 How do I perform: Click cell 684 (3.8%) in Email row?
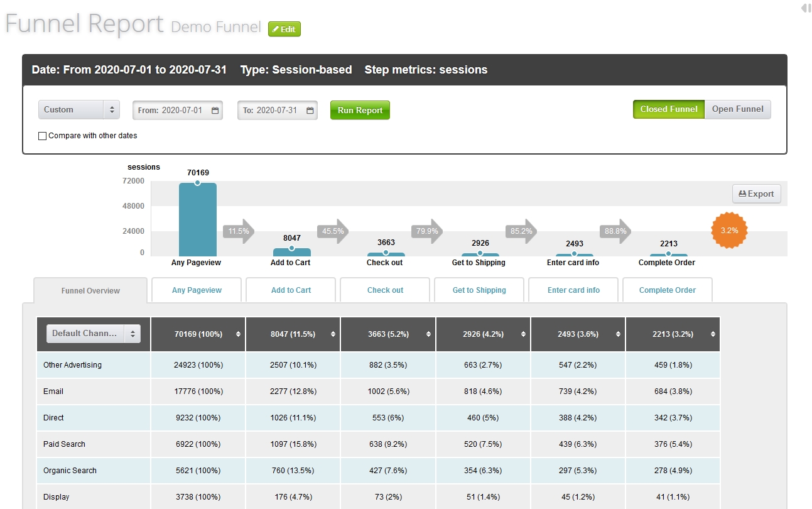coord(673,391)
